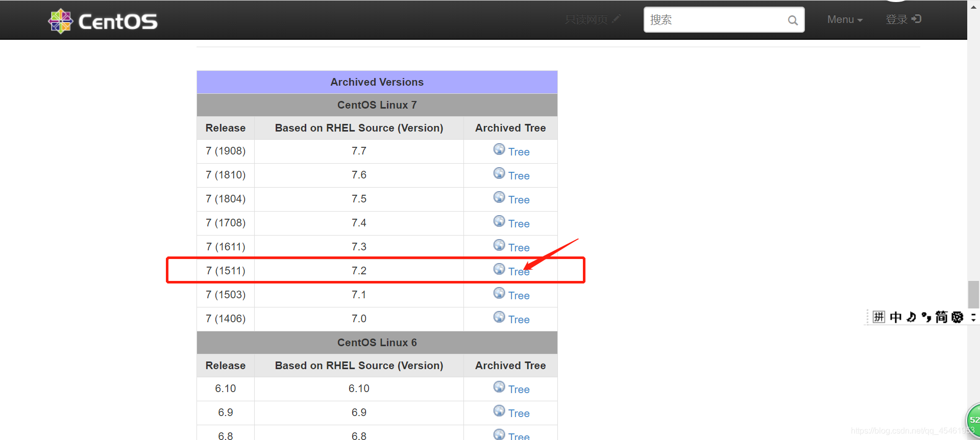Click the globe icon in 7 (1804) row
The width and height of the screenshot is (980, 440).
(x=499, y=197)
